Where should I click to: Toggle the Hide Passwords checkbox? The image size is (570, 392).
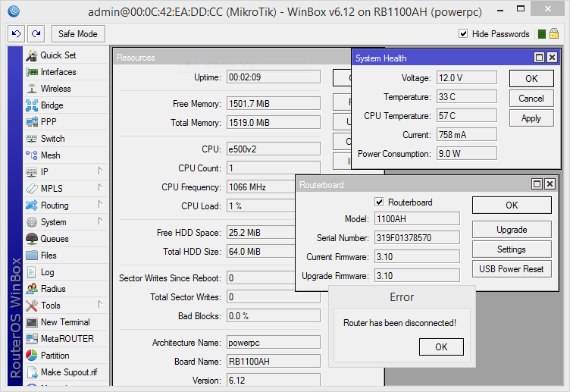click(x=463, y=34)
